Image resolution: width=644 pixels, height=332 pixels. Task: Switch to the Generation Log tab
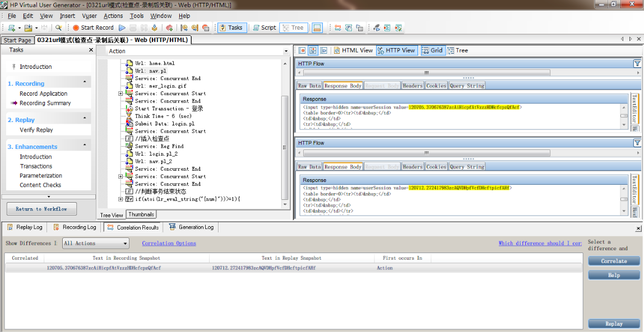click(x=191, y=227)
